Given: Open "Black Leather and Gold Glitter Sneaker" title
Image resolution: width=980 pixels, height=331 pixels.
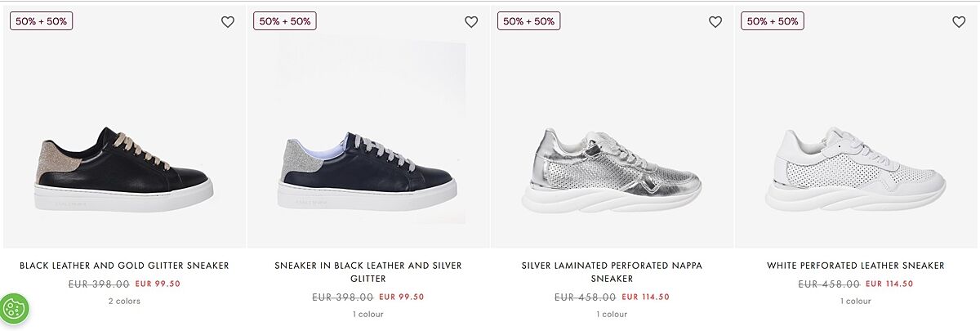Looking at the screenshot, I should (124, 266).
